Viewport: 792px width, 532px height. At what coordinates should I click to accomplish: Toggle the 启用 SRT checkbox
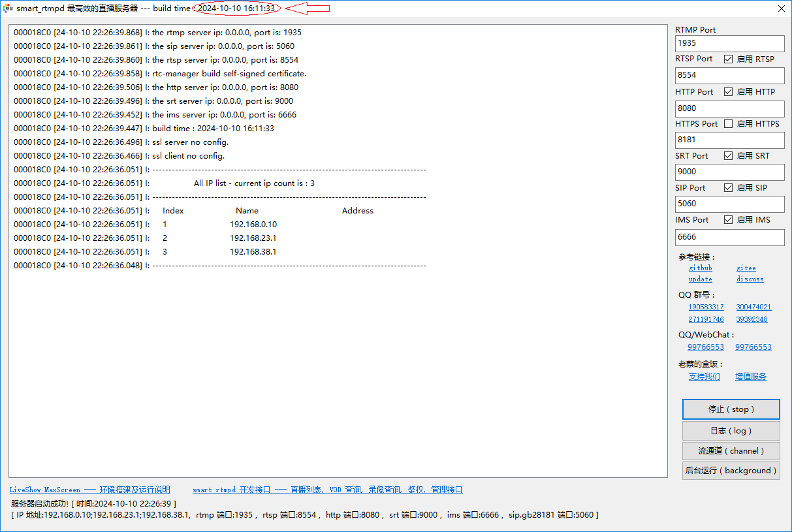(729, 156)
